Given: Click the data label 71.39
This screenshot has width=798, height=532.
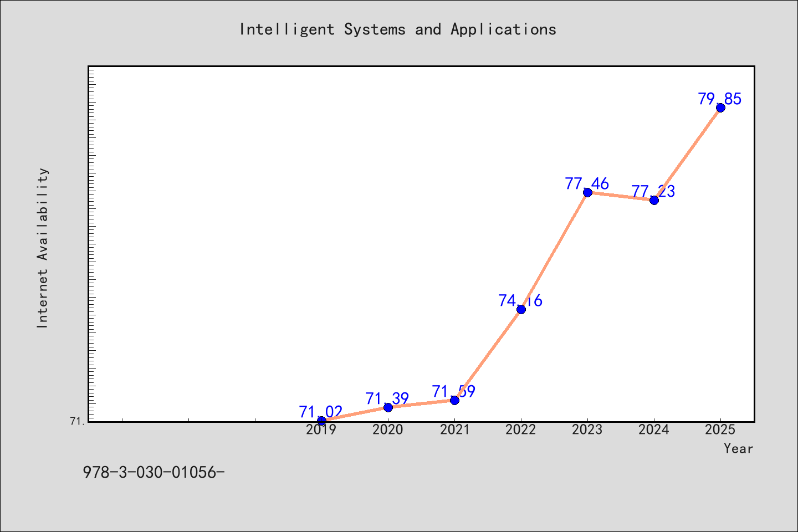Looking at the screenshot, I should [387, 398].
